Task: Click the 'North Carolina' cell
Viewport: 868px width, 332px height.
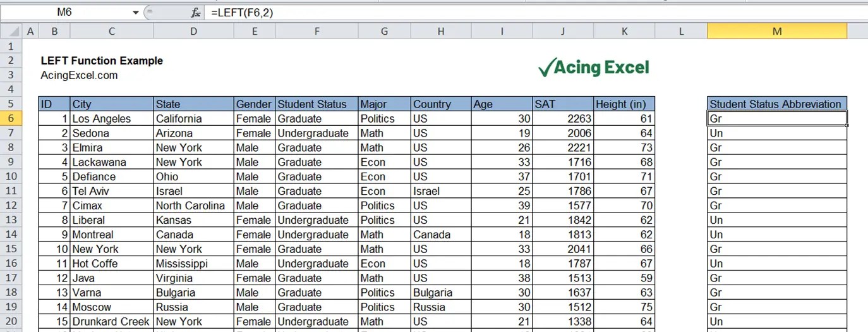Action: point(193,206)
